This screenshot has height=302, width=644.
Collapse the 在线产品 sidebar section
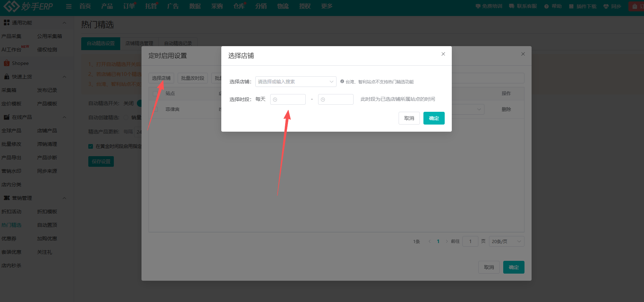point(64,117)
